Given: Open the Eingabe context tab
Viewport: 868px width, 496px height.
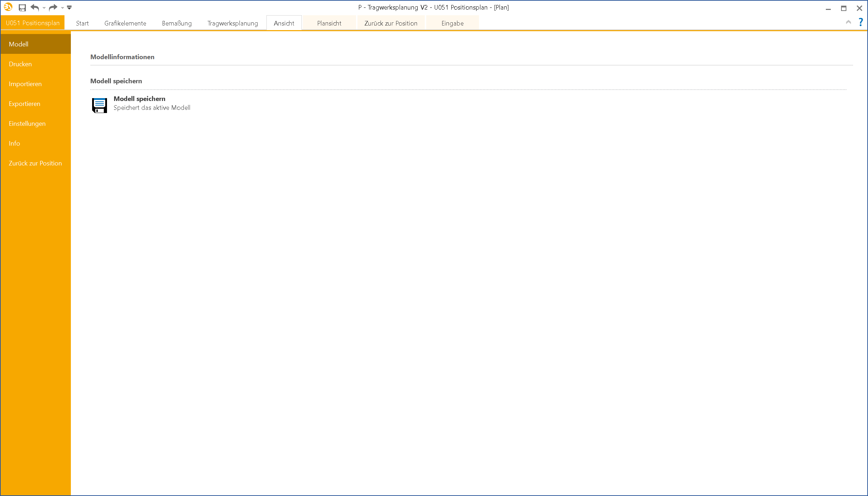Looking at the screenshot, I should pyautogui.click(x=452, y=23).
